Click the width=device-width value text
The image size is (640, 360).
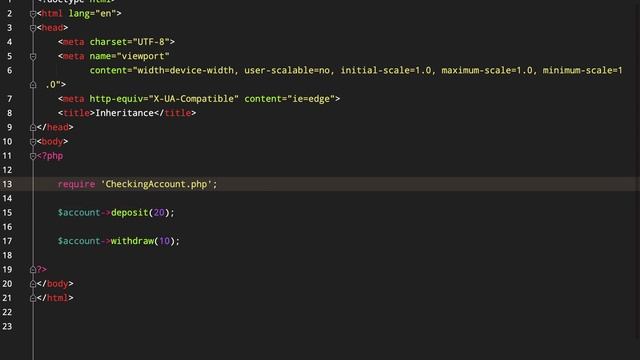(x=185, y=71)
